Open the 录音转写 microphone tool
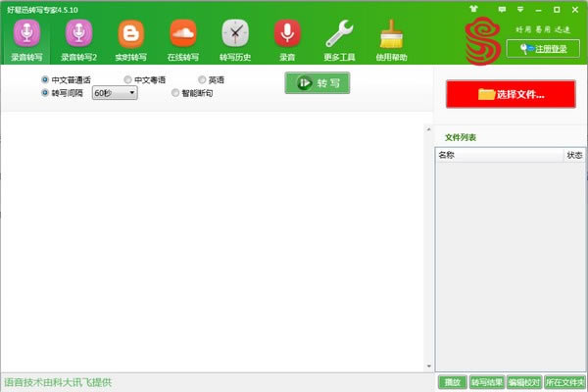The height and width of the screenshot is (392, 588). (x=26, y=39)
